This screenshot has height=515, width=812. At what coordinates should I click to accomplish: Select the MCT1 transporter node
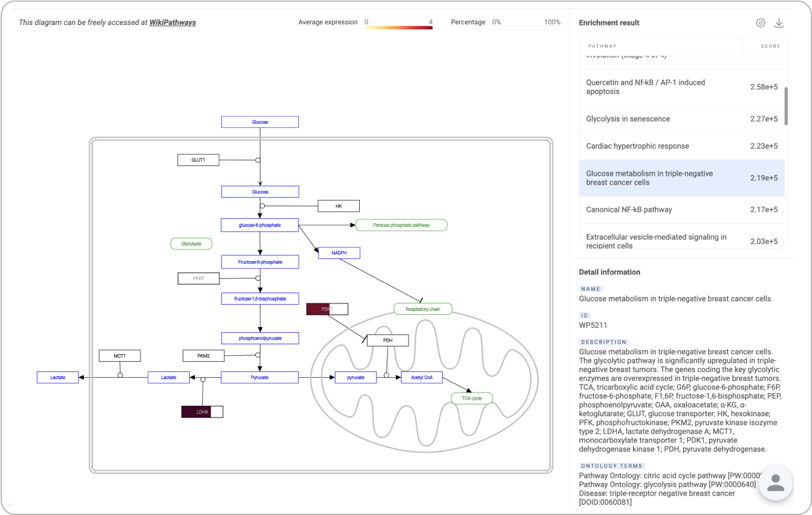119,355
